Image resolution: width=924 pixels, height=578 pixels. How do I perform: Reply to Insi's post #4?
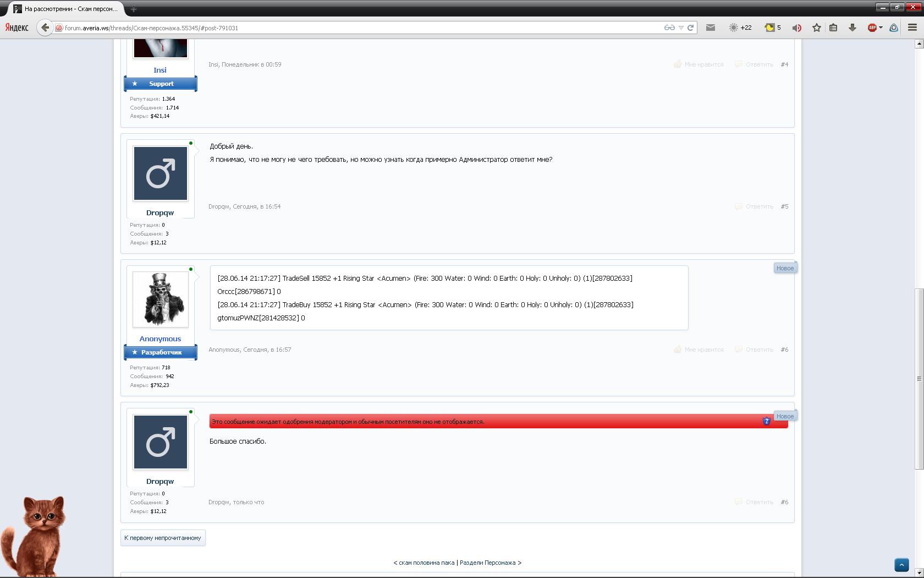(754, 64)
